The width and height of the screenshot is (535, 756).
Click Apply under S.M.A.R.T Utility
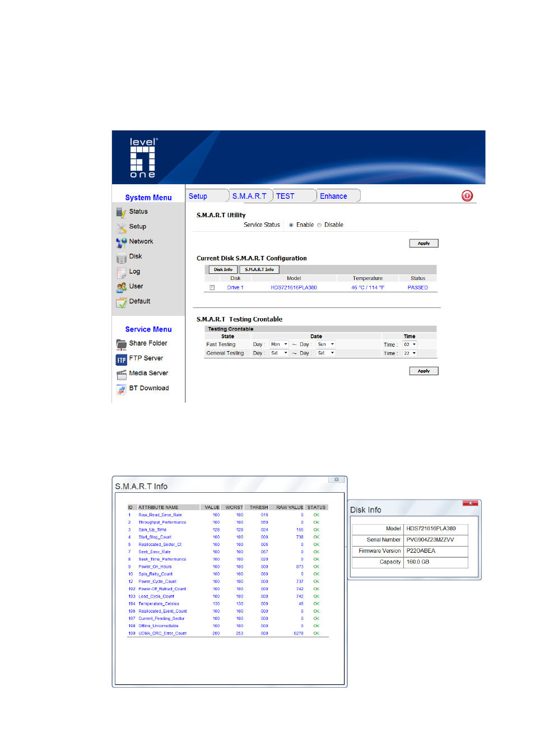[x=424, y=243]
